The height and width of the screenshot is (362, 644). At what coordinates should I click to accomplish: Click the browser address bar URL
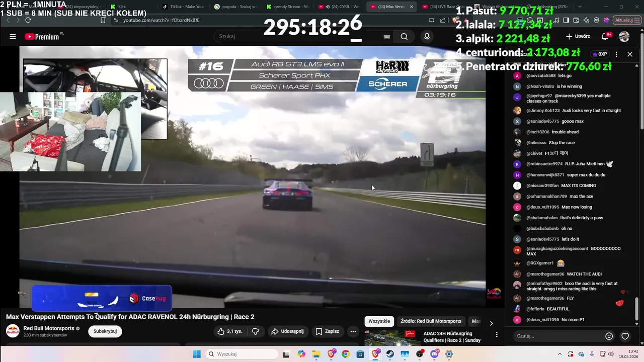(162, 20)
